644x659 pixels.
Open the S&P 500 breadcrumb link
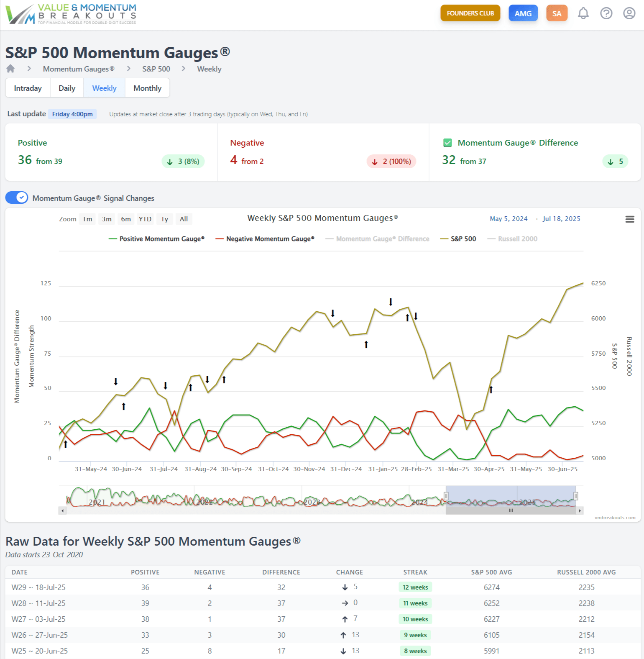pyautogui.click(x=156, y=69)
